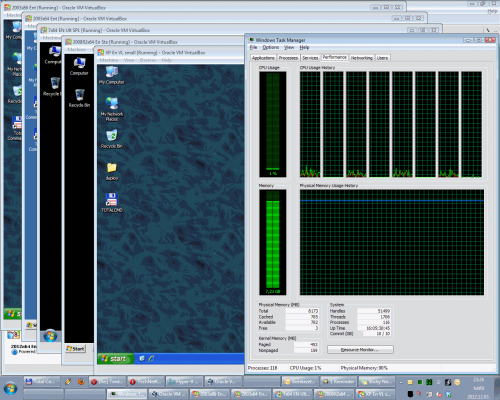Select Recycle Bin icon in 2008R2x64 VM desktop

click(79, 98)
